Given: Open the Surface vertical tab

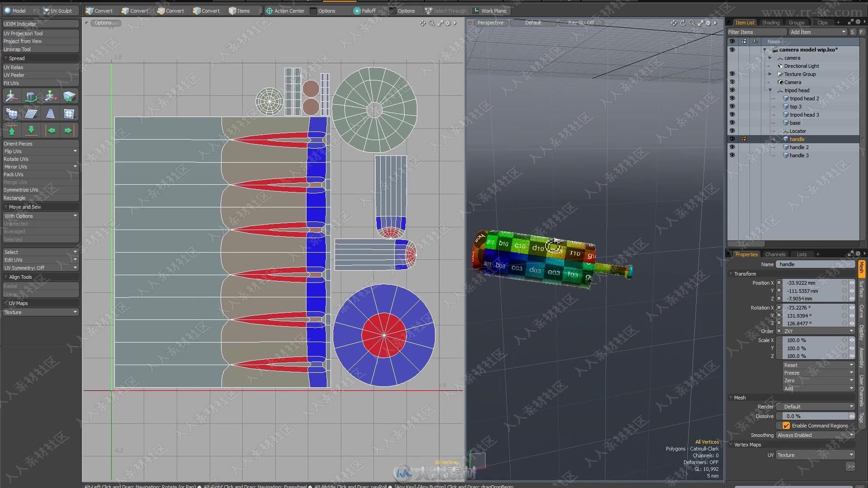Looking at the screenshot, I should point(861,289).
